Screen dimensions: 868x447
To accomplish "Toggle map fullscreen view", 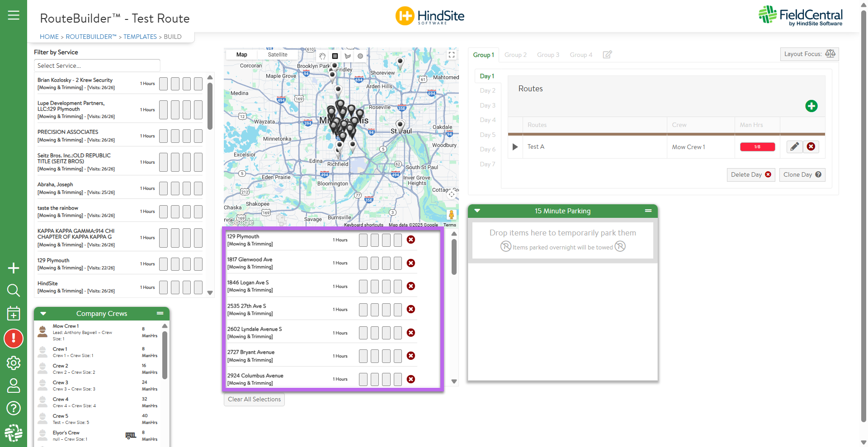I will [x=451, y=55].
